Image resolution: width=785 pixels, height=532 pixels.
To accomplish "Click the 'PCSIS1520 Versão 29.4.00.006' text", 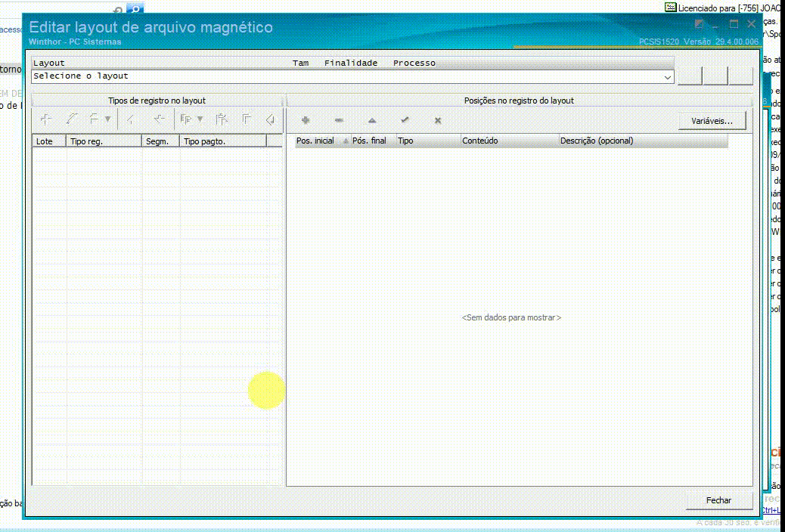I will [699, 42].
